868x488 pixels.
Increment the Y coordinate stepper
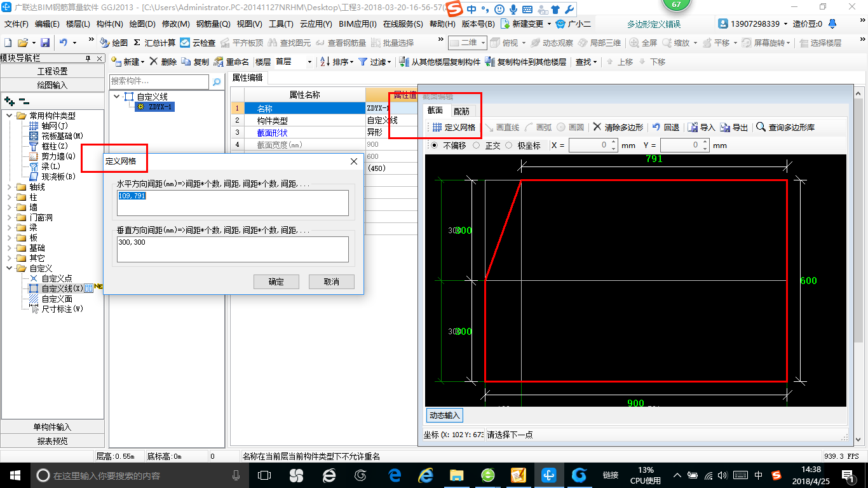pos(705,142)
